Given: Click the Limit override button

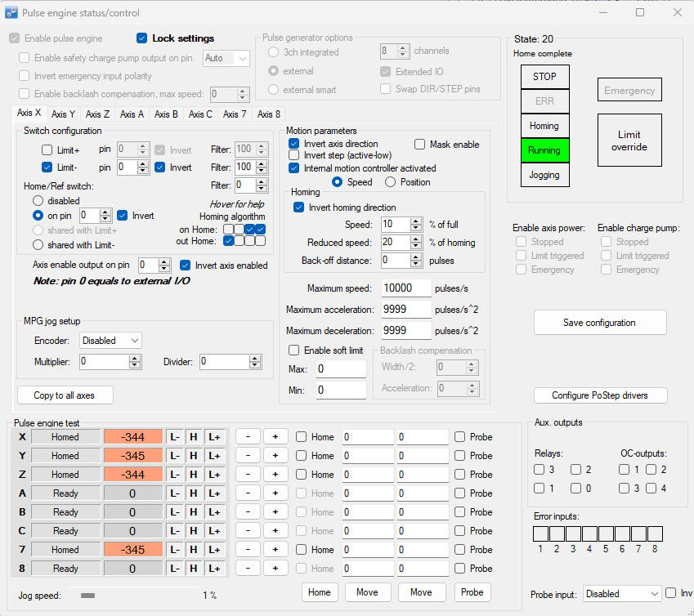Looking at the screenshot, I should [x=629, y=141].
